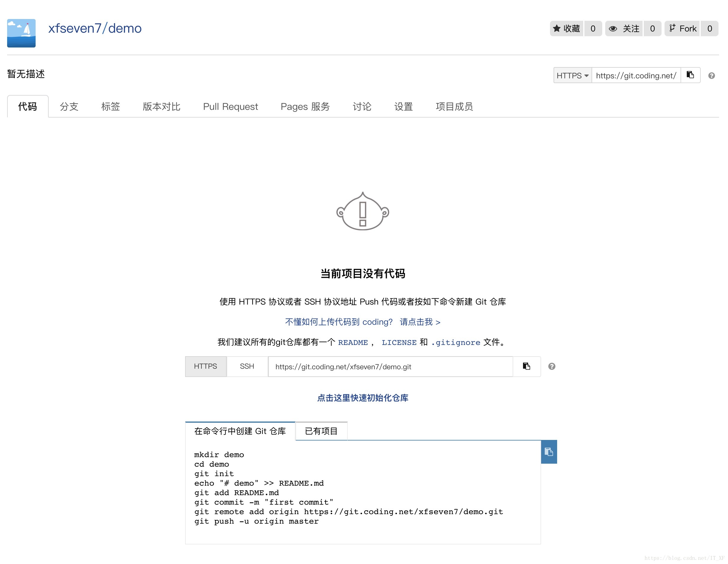Open the Pull Request tab

(230, 106)
